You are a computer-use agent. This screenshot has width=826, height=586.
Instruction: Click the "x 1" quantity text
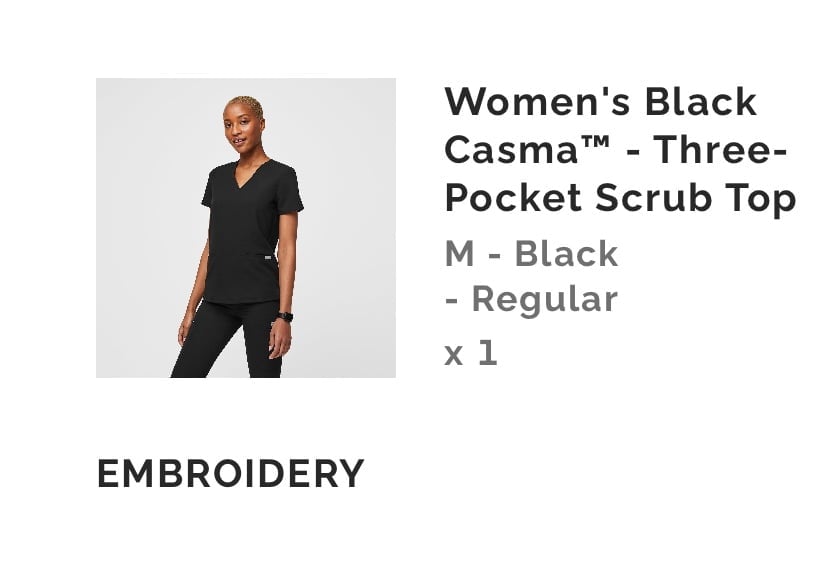[471, 353]
